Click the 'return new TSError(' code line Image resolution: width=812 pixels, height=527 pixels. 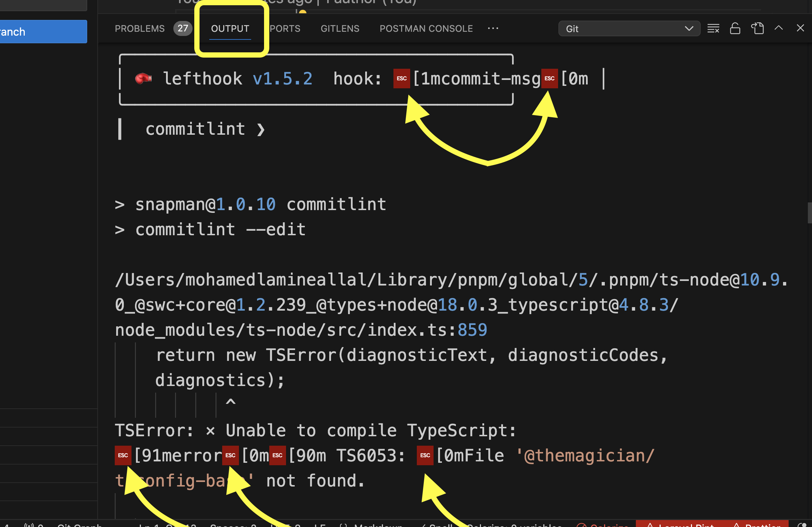click(x=412, y=355)
